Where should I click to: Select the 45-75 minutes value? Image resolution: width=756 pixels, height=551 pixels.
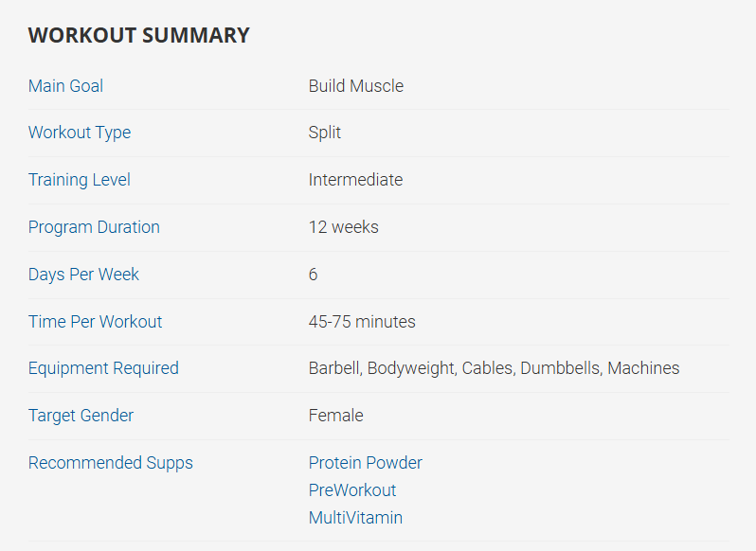[x=362, y=322]
